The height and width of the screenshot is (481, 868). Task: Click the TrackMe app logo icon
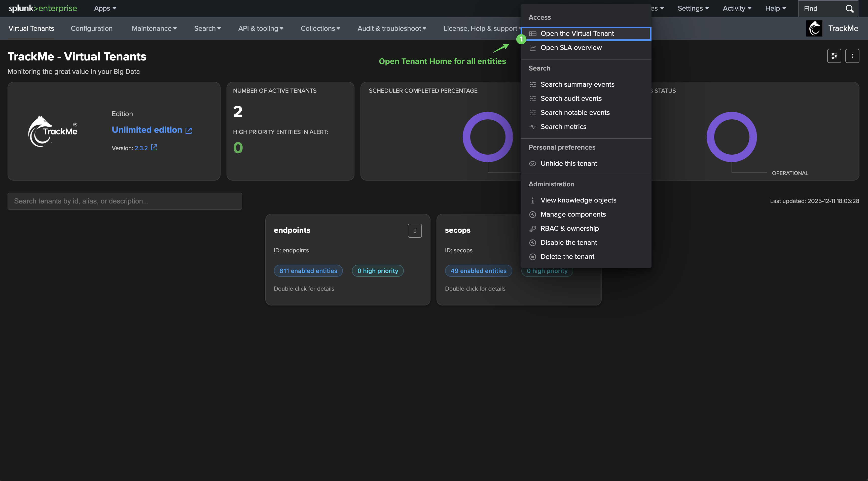tap(814, 28)
